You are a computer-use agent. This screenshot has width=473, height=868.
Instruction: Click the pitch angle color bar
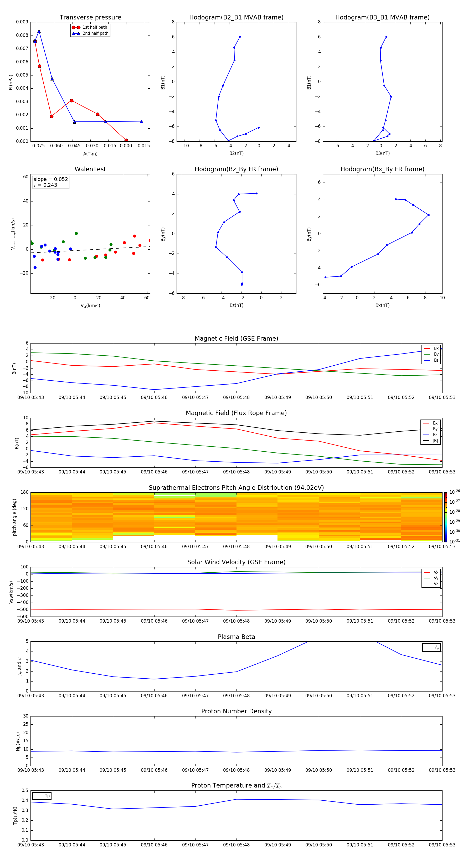[x=445, y=517]
